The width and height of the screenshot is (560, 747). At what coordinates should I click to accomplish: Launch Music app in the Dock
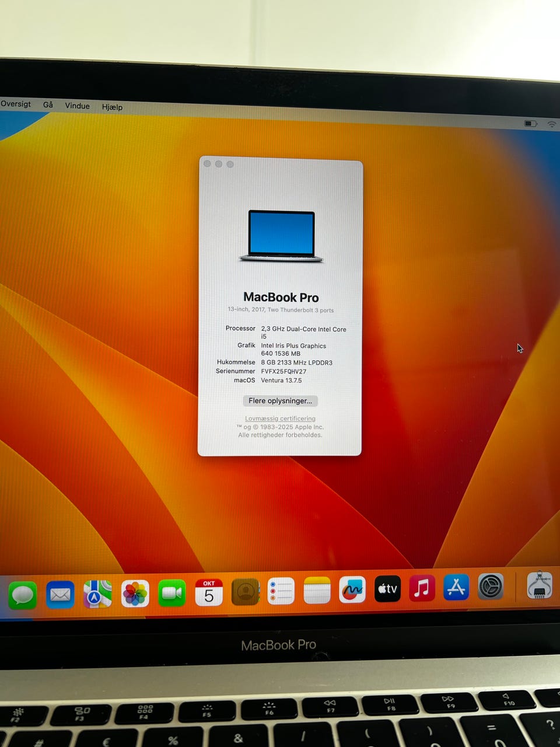[422, 588]
